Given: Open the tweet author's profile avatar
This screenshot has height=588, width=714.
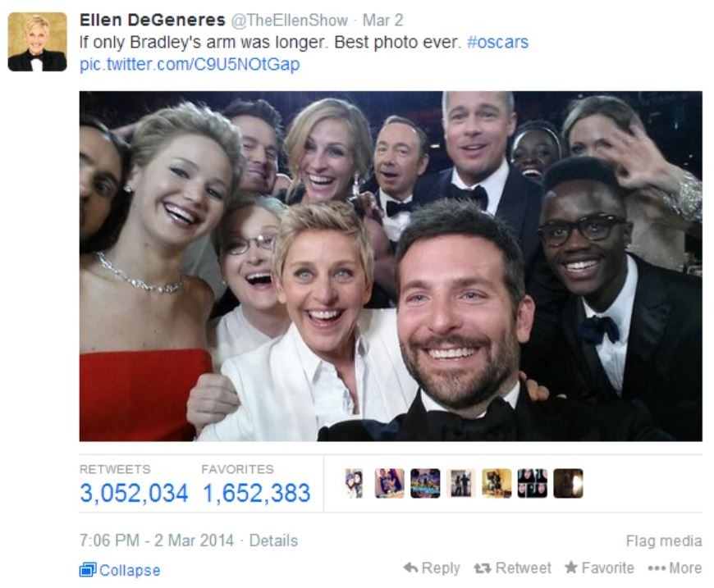Looking at the screenshot, I should (37, 42).
